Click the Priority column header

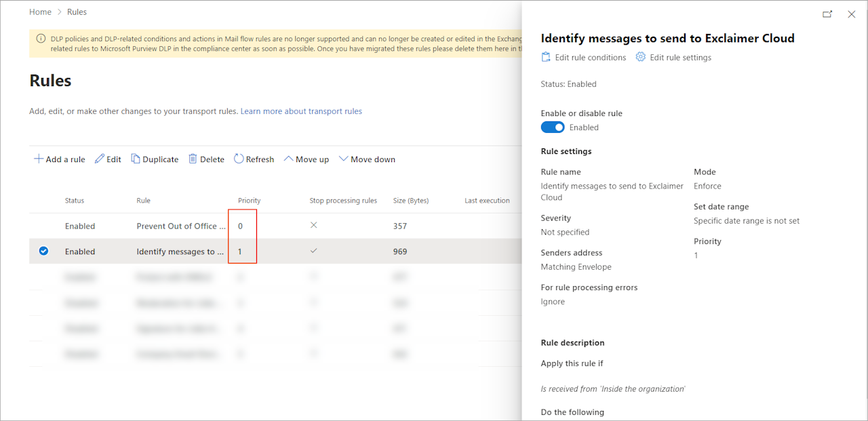[x=250, y=200]
